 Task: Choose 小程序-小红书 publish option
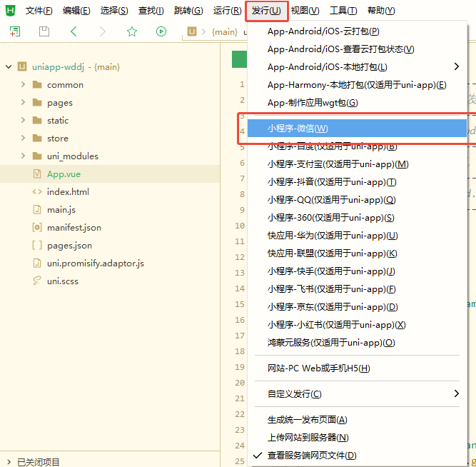pos(357,325)
